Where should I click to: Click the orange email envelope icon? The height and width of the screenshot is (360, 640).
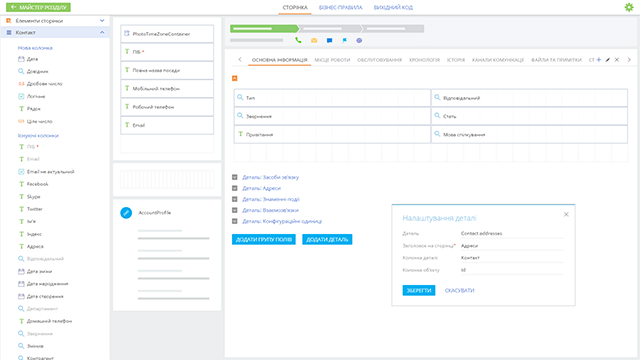tap(314, 40)
